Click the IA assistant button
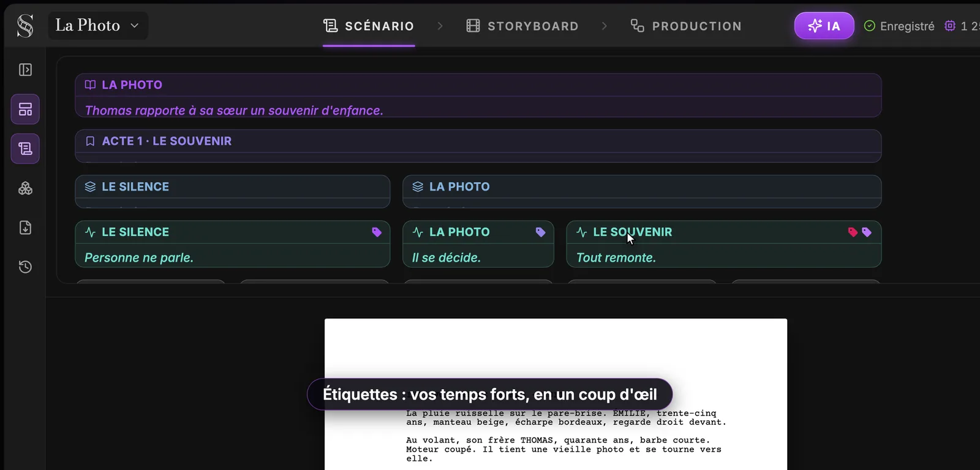The width and height of the screenshot is (980, 470). pos(824,26)
